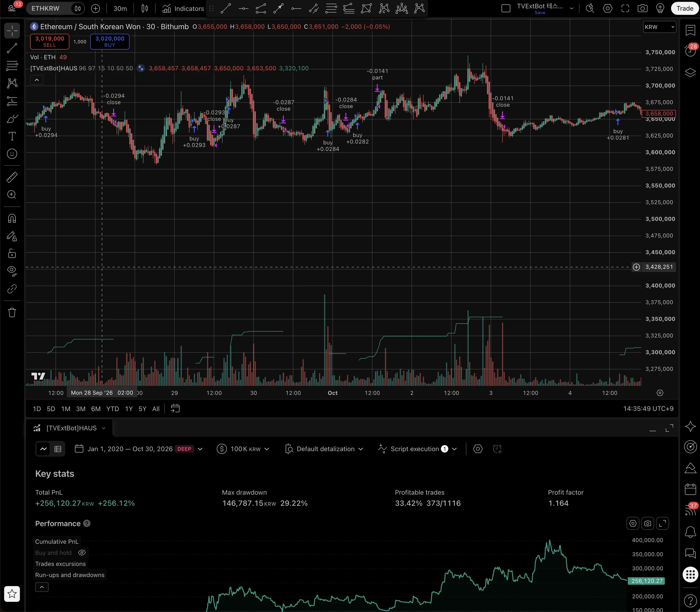The width and height of the screenshot is (700, 612).
Task: Open the emoji icons tool
Action: tap(12, 154)
